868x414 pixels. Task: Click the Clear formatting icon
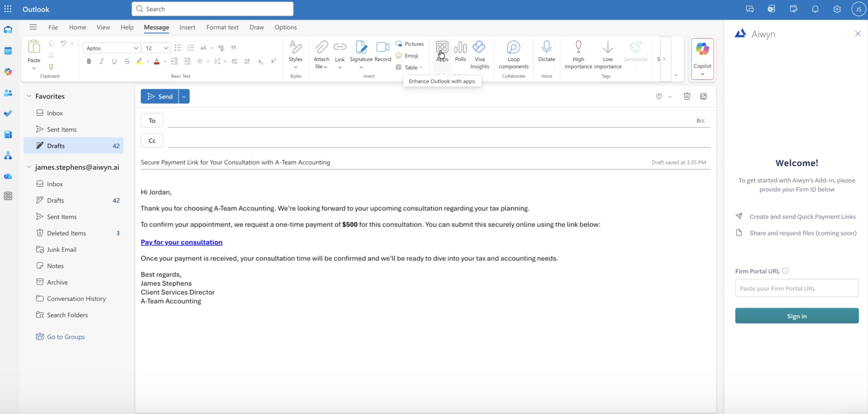[x=221, y=47]
